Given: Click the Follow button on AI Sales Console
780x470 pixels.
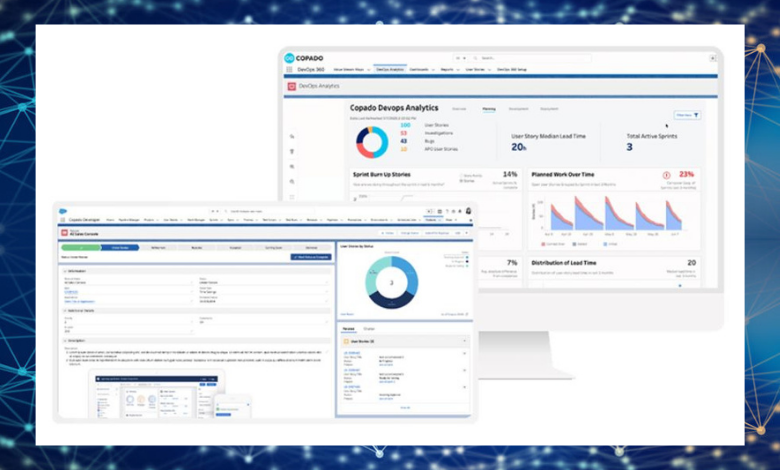Looking at the screenshot, I should (x=387, y=233).
